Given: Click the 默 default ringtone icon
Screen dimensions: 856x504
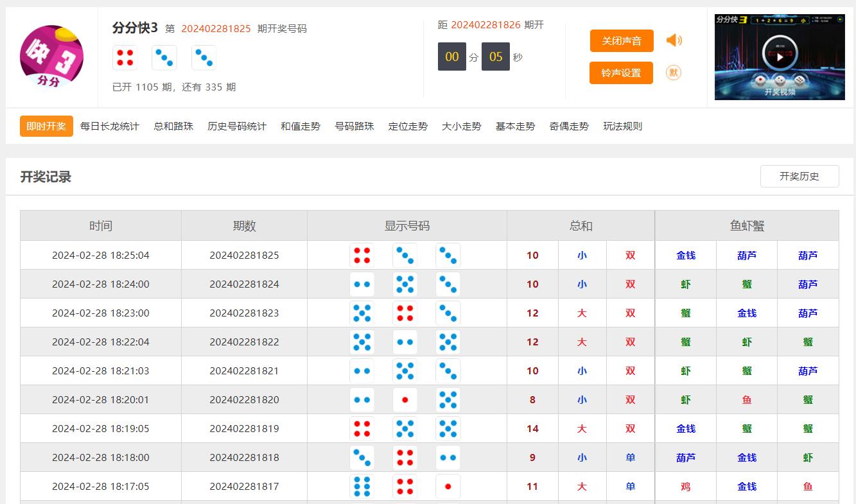Looking at the screenshot, I should (x=673, y=73).
